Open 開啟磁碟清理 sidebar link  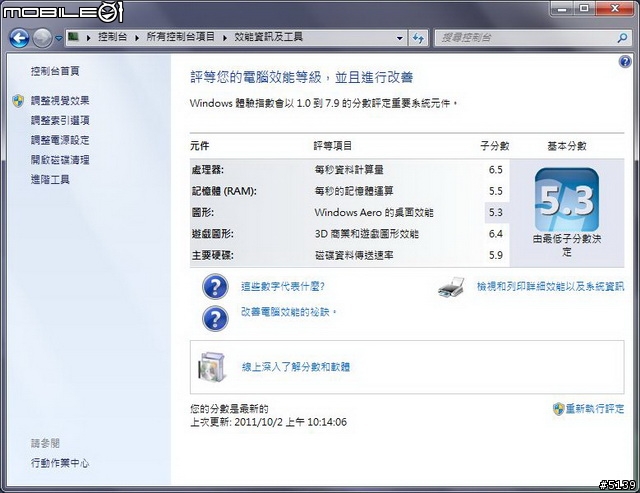coord(60,160)
